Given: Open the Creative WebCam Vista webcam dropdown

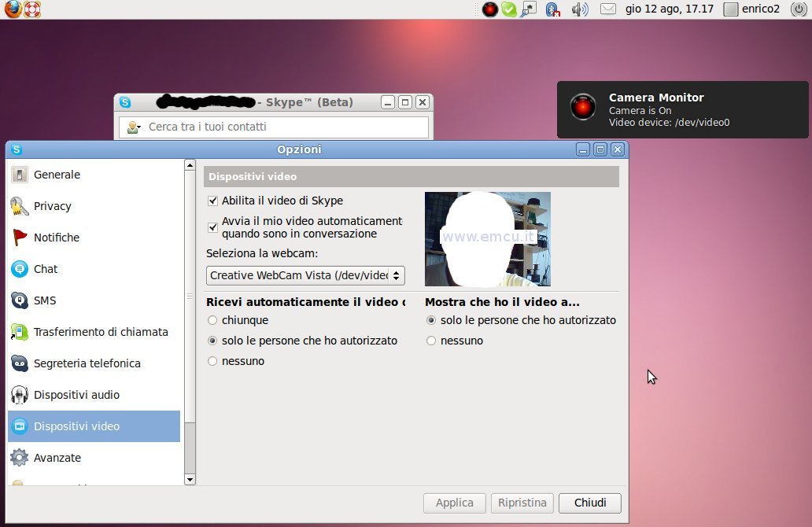Looking at the screenshot, I should (x=305, y=275).
